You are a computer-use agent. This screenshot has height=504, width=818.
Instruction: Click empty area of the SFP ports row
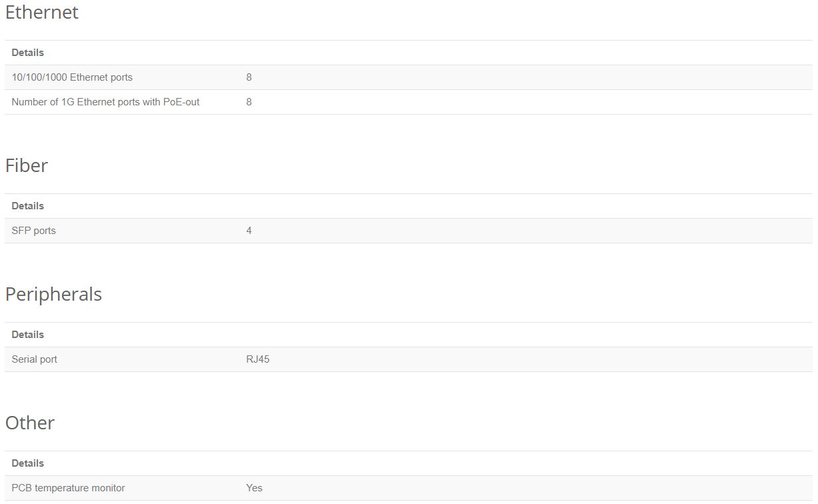pyautogui.click(x=533, y=231)
